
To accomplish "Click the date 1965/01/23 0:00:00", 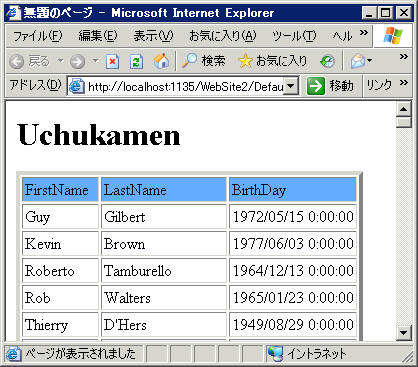I will (x=293, y=298).
